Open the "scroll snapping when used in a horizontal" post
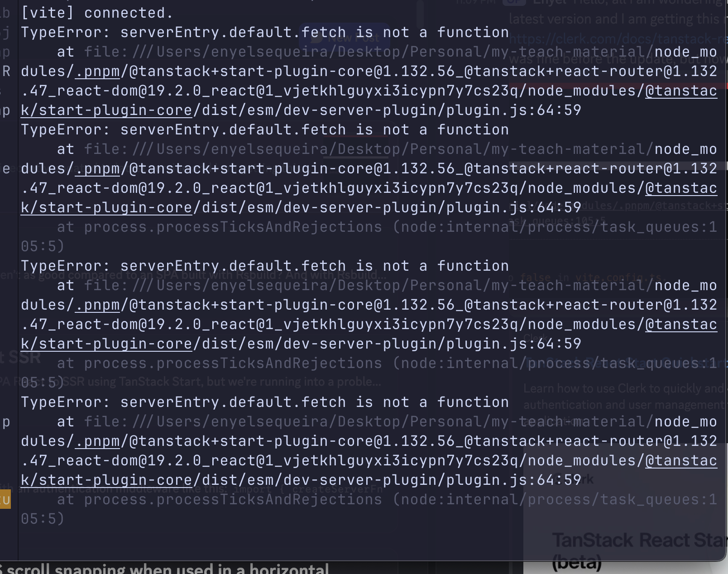Image resolution: width=728 pixels, height=574 pixels. (165, 569)
